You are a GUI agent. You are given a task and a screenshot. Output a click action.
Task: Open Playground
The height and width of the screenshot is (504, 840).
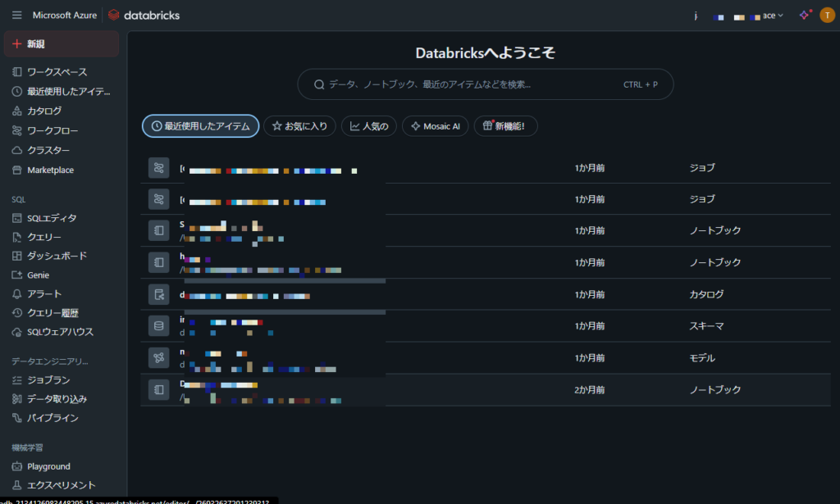48,466
